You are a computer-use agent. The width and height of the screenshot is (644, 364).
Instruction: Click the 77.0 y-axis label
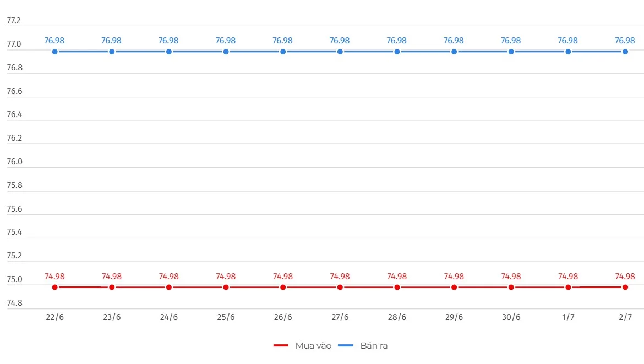tap(14, 44)
